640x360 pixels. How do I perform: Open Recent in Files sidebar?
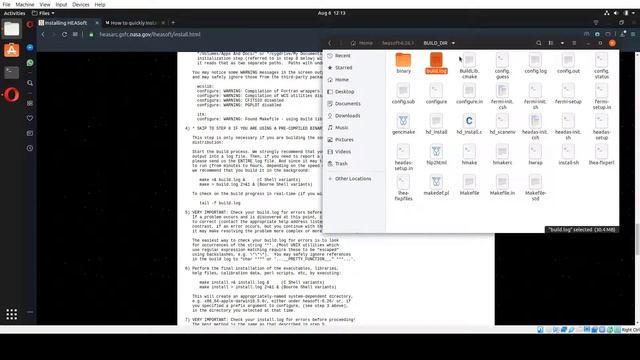tap(354, 56)
